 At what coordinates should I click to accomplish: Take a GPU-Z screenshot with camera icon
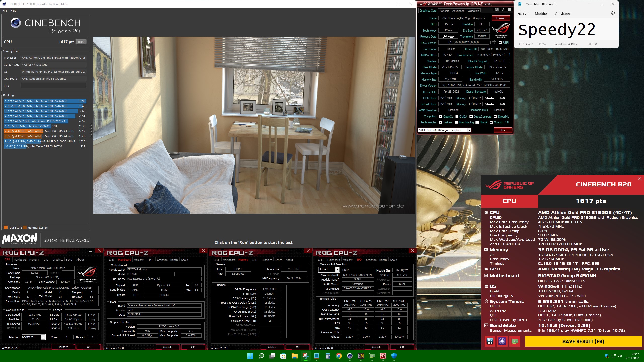point(496,10)
